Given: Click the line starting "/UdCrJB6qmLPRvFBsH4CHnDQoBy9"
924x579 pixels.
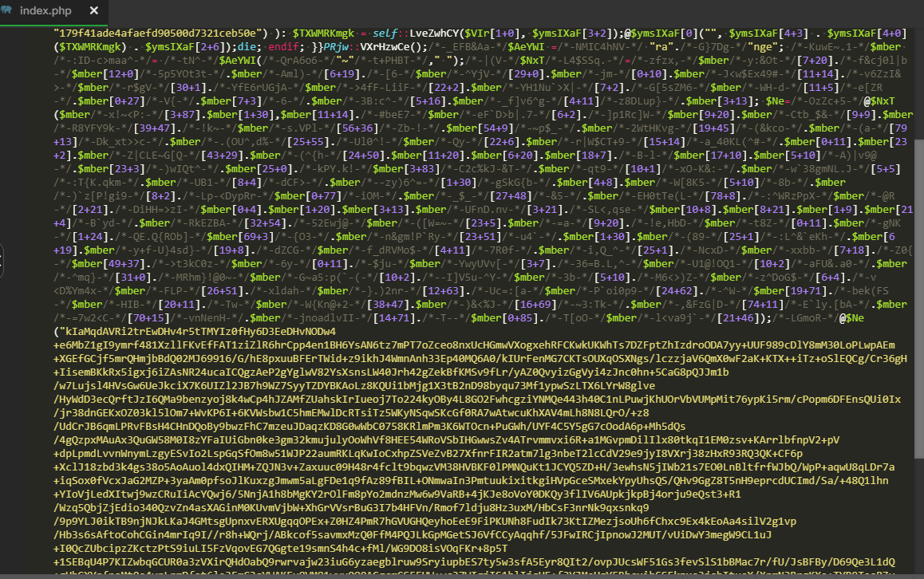Looking at the screenshot, I should pos(369,427).
